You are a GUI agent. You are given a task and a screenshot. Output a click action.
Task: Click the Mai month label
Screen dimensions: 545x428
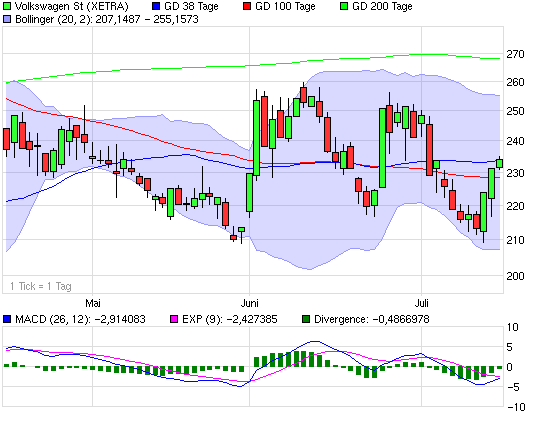93,303
